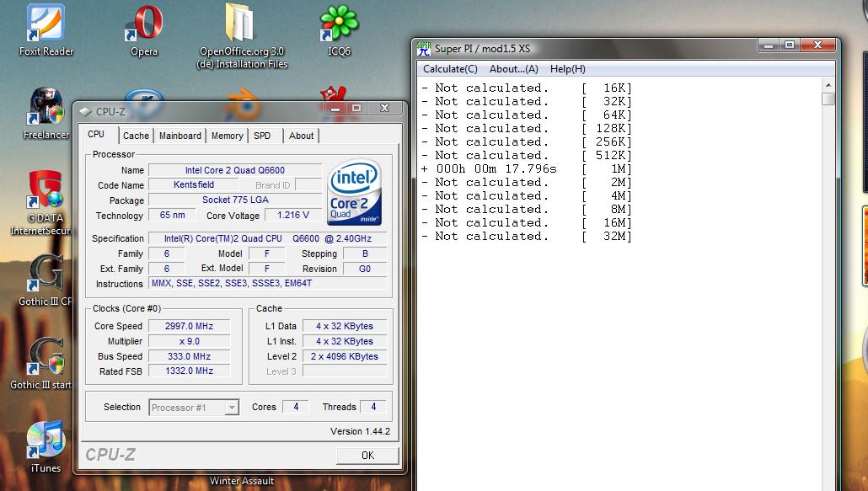Switch to the SPD tab
The image size is (868, 491).
click(x=262, y=136)
